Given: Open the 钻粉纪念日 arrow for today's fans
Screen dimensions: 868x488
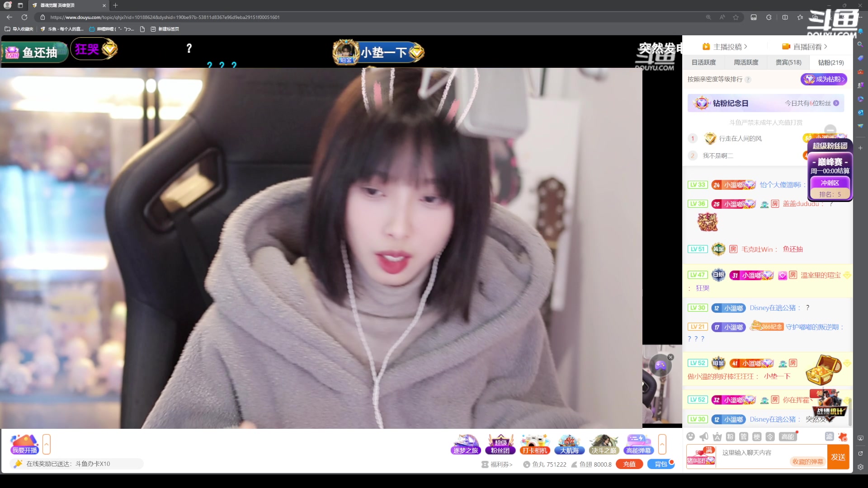Looking at the screenshot, I should pyautogui.click(x=836, y=103).
